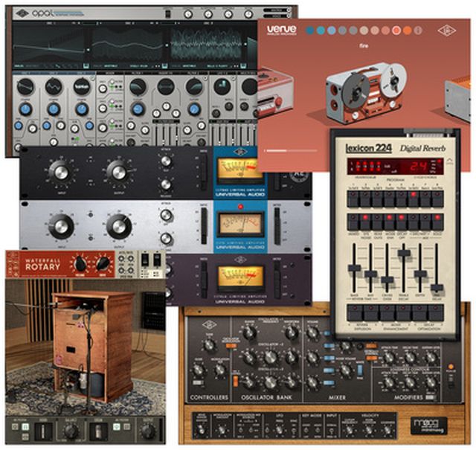Click the moog logo plate on Minimoog
The image size is (476, 450).
(428, 425)
